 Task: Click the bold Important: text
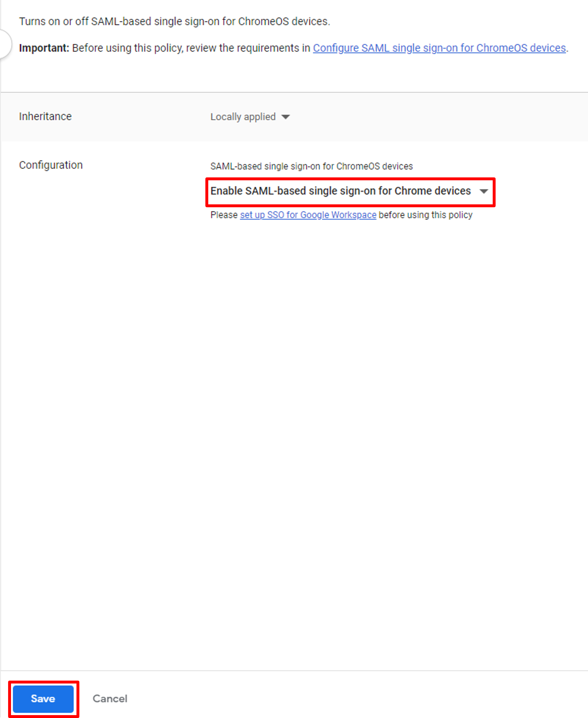(44, 48)
